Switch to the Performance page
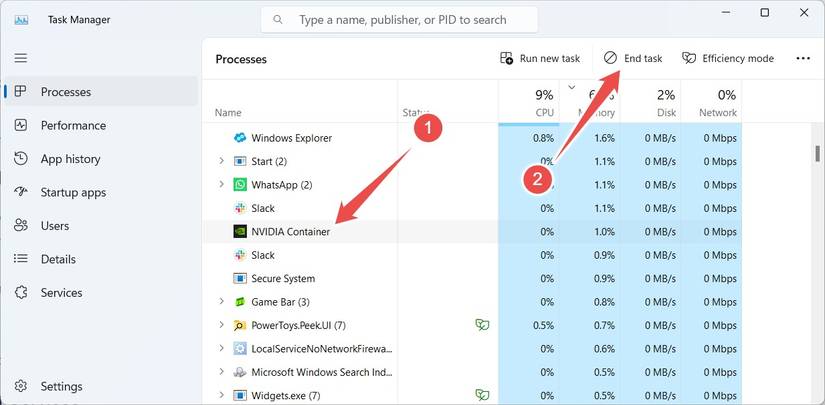The image size is (825, 405). point(72,125)
